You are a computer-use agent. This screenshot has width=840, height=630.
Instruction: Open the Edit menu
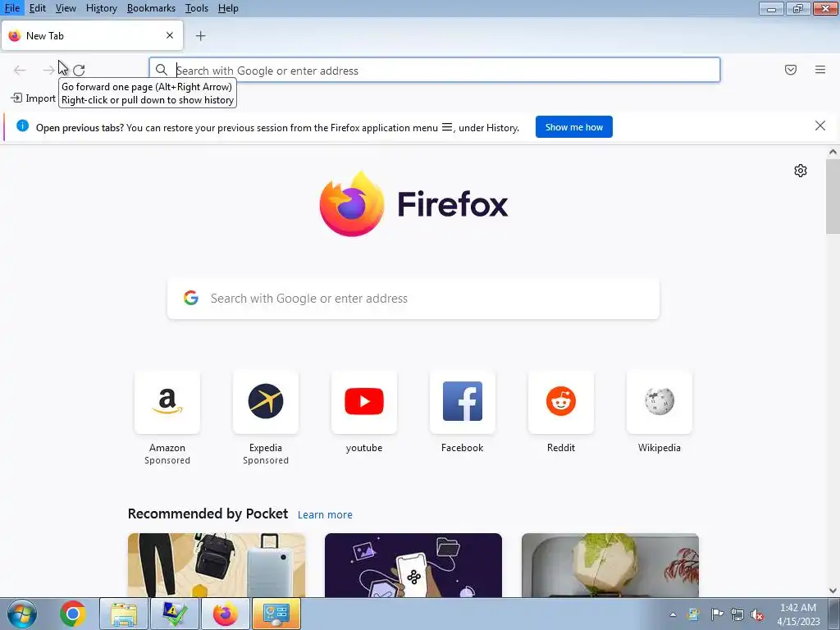click(38, 8)
